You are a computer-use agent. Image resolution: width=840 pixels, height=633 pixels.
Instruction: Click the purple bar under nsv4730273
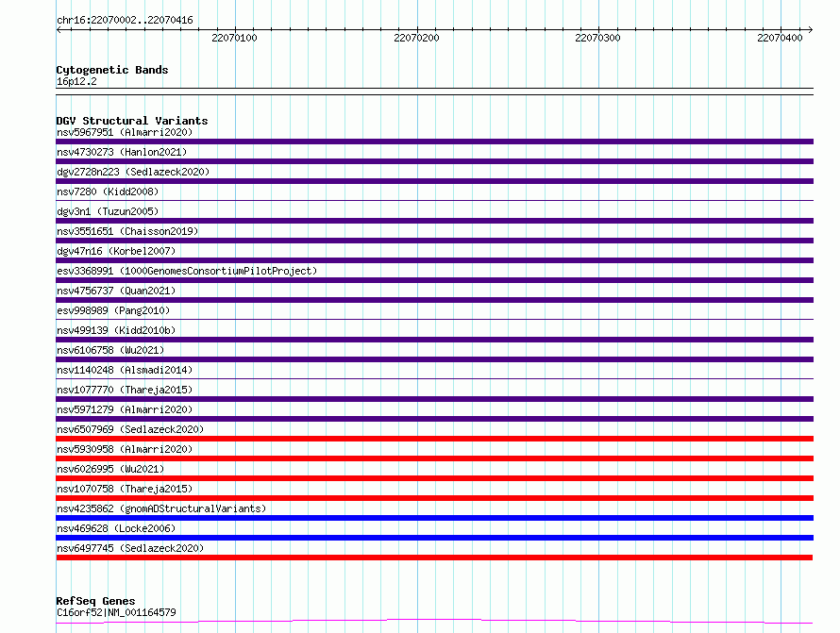(434, 161)
